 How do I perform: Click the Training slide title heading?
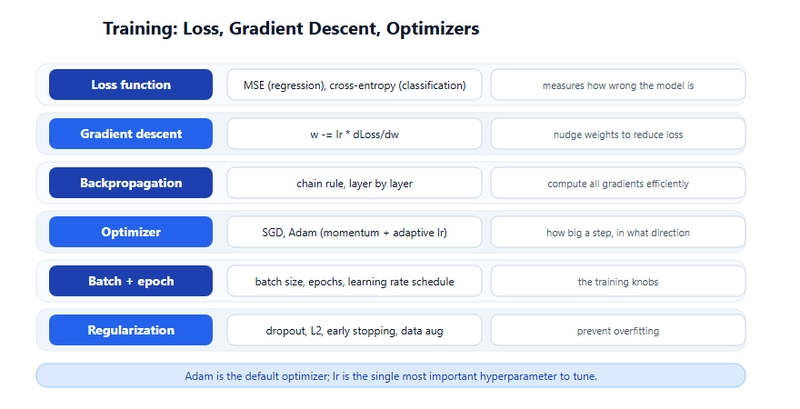(291, 29)
